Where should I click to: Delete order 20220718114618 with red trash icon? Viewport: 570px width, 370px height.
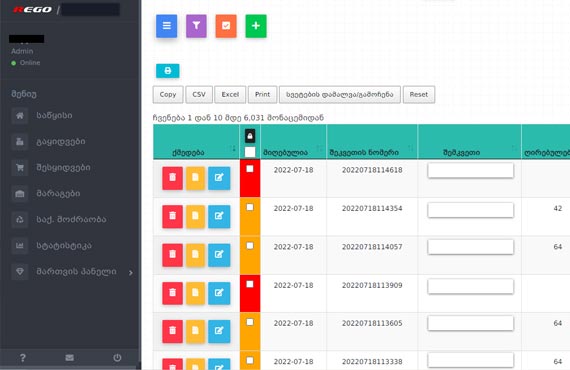[173, 178]
